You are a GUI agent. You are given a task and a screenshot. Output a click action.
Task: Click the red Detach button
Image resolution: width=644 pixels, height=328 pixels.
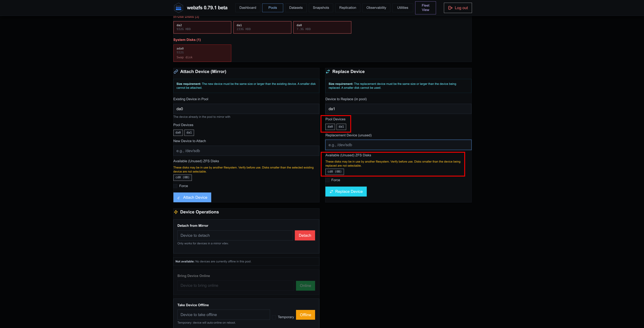point(305,235)
